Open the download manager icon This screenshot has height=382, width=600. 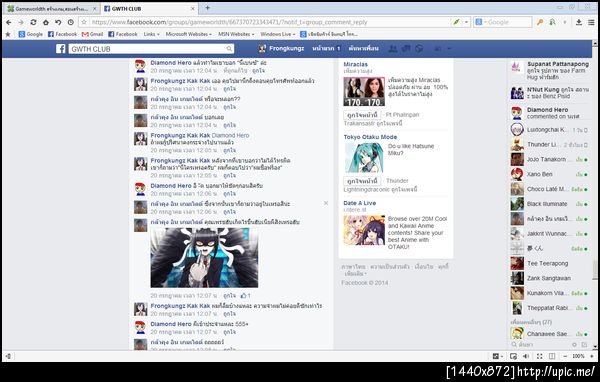click(x=579, y=22)
